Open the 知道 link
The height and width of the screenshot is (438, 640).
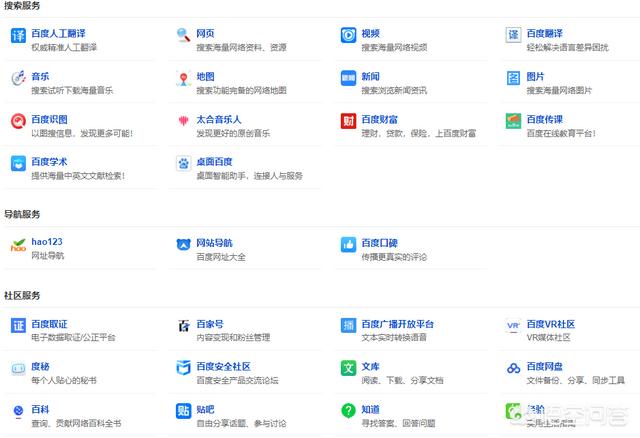click(371, 409)
